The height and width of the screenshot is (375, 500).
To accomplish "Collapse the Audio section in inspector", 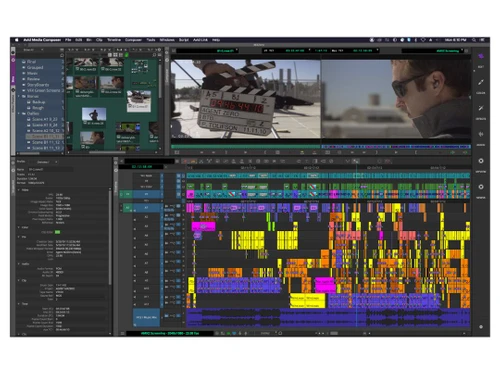I will 19,264.
